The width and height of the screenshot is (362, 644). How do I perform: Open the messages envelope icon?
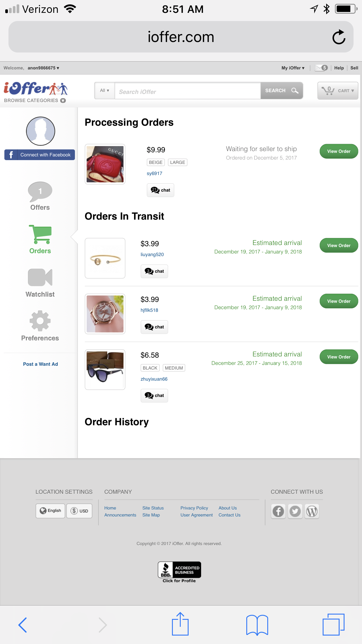coord(321,68)
